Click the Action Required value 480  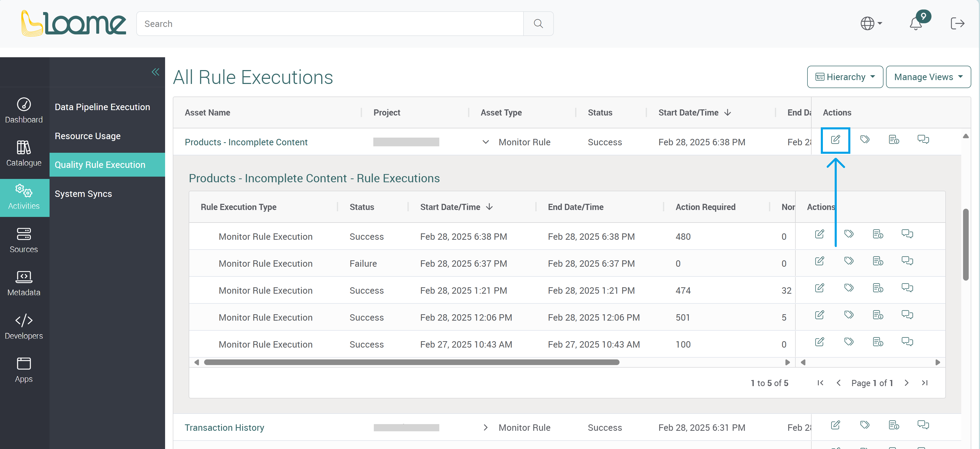click(683, 237)
